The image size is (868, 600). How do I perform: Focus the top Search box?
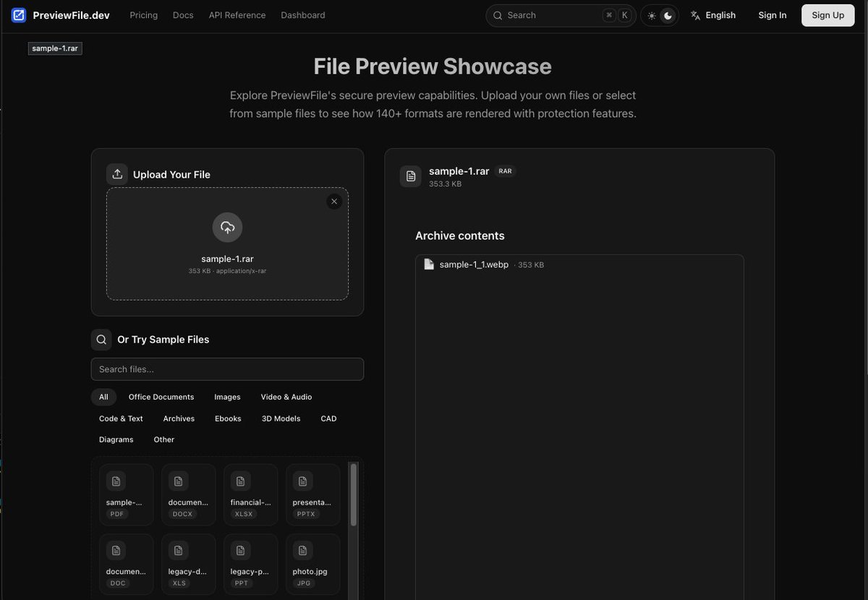[x=561, y=15]
